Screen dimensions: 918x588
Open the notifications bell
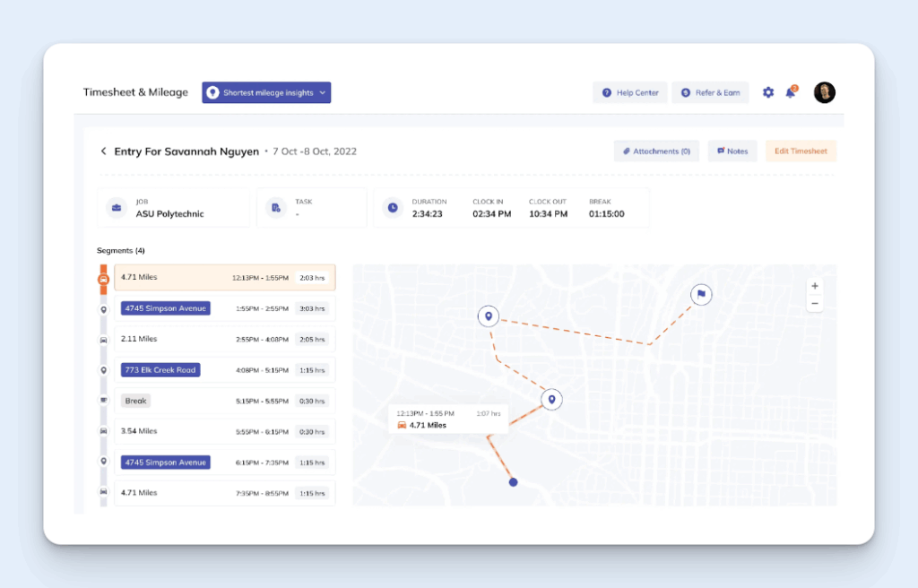(x=790, y=92)
